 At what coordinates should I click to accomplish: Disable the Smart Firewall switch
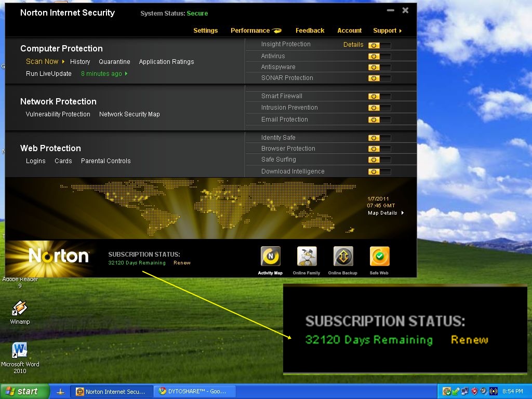[378, 96]
